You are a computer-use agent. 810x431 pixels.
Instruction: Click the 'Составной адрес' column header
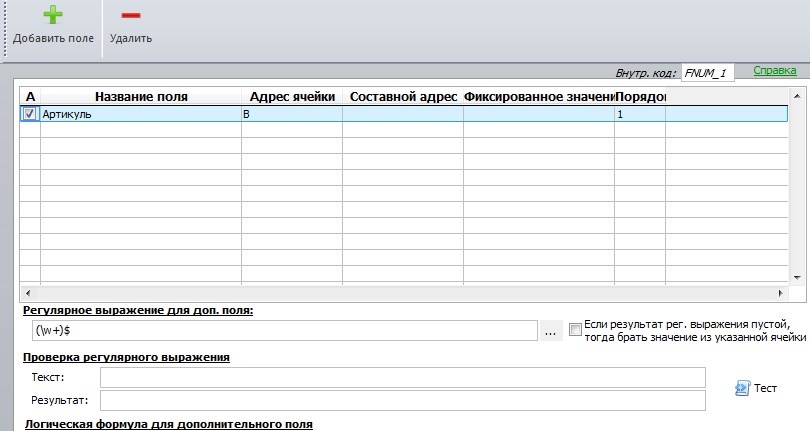pyautogui.click(x=402, y=97)
